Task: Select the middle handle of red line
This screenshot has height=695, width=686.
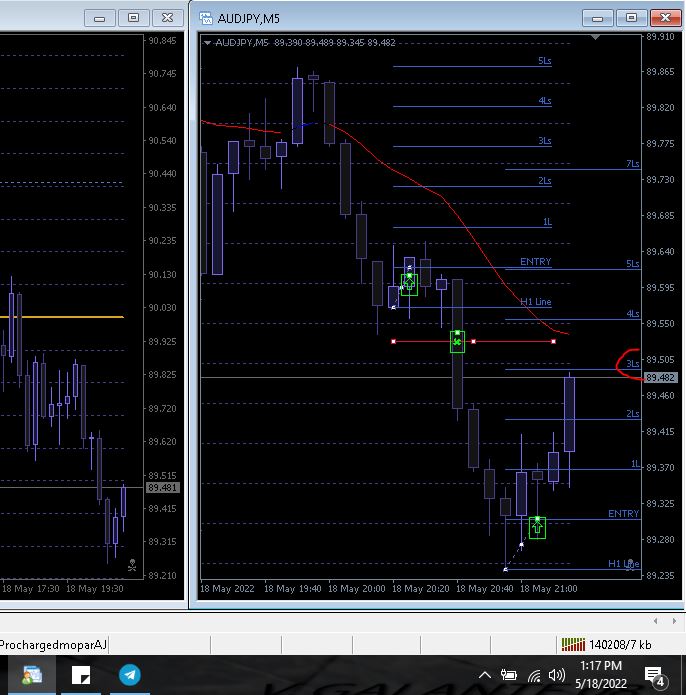Action: (474, 341)
